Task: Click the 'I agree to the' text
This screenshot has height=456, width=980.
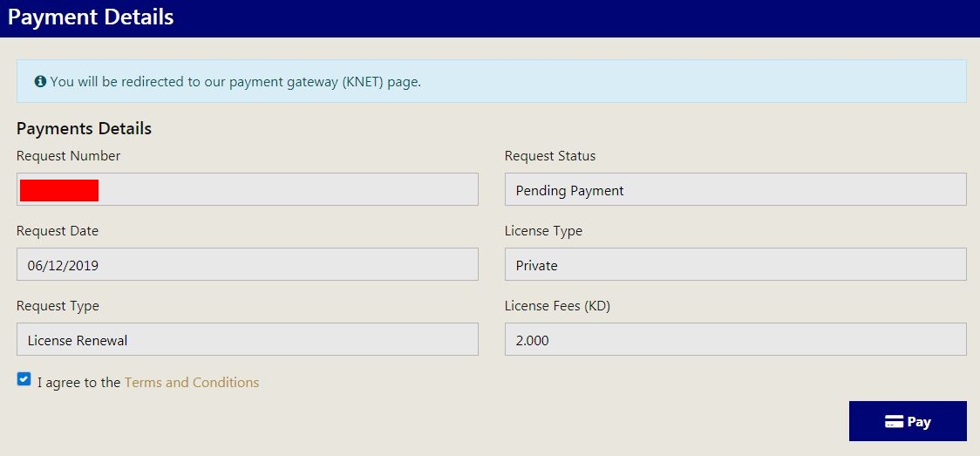Action: point(78,382)
